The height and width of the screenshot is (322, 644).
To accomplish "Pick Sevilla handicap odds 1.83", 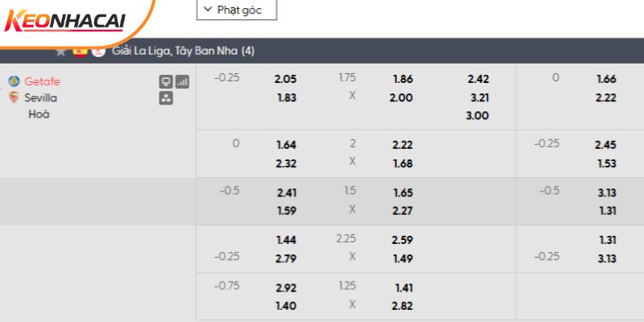I will tap(286, 97).
